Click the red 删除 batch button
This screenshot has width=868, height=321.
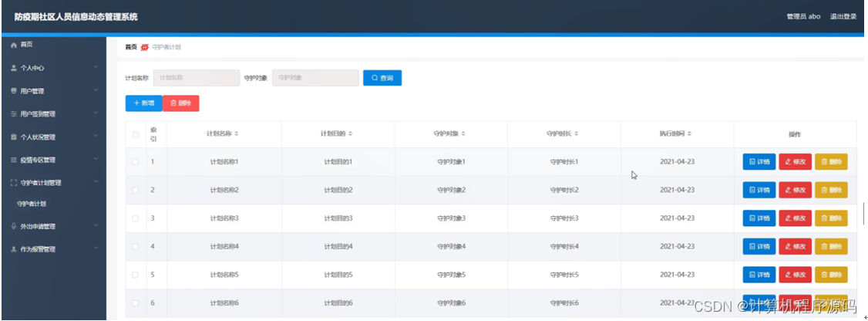180,103
